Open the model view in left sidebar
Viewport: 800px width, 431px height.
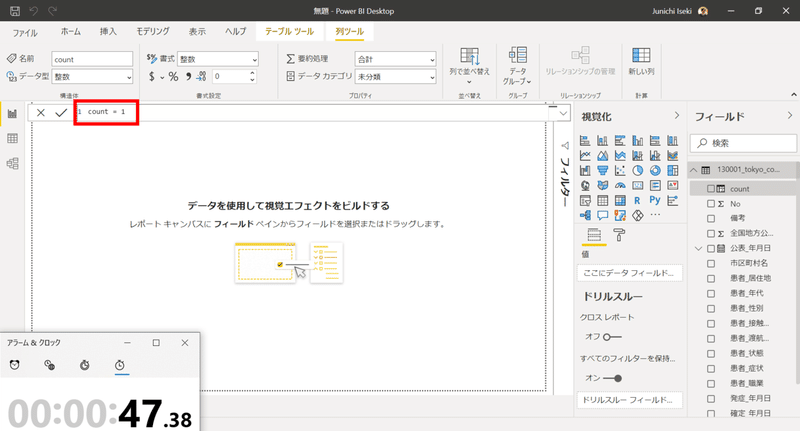[12, 163]
